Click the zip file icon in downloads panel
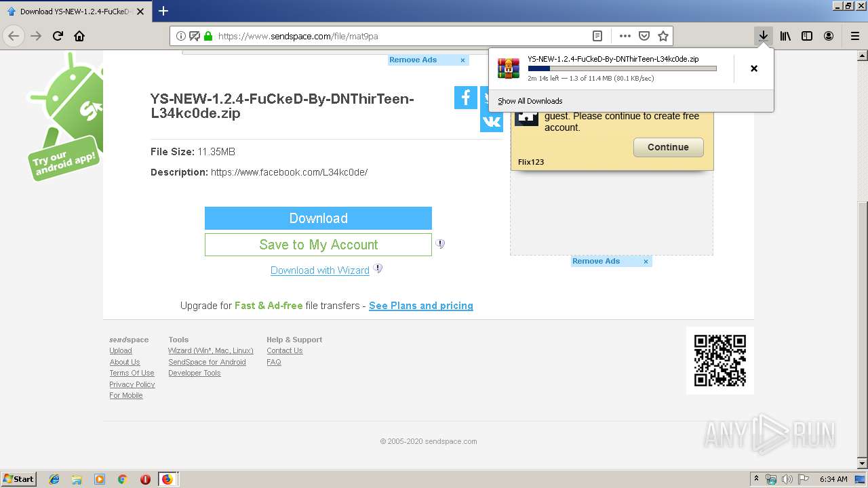 point(509,68)
